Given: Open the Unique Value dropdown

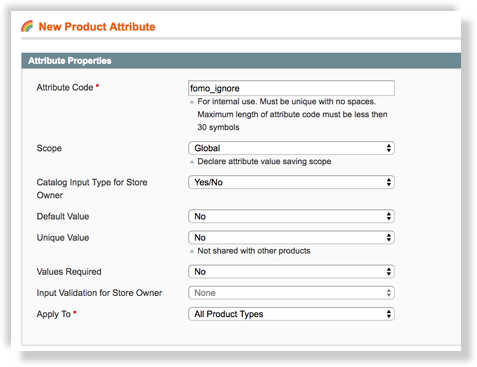Looking at the screenshot, I should pyautogui.click(x=291, y=237).
